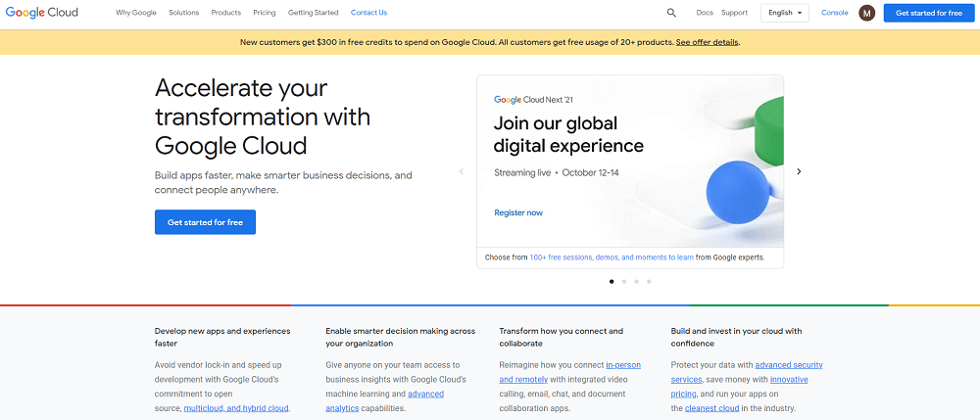Open the account avatar labeled M
Image resolution: width=980 pixels, height=420 pixels.
tap(867, 13)
